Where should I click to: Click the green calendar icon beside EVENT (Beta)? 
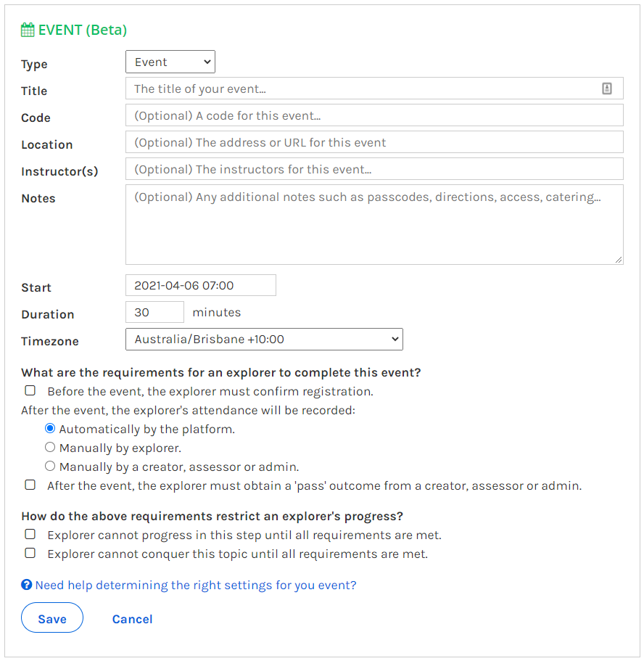[28, 30]
